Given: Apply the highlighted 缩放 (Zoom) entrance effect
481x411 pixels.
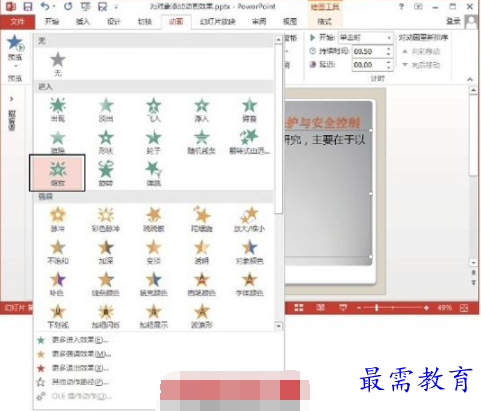Looking at the screenshot, I should point(57,173).
